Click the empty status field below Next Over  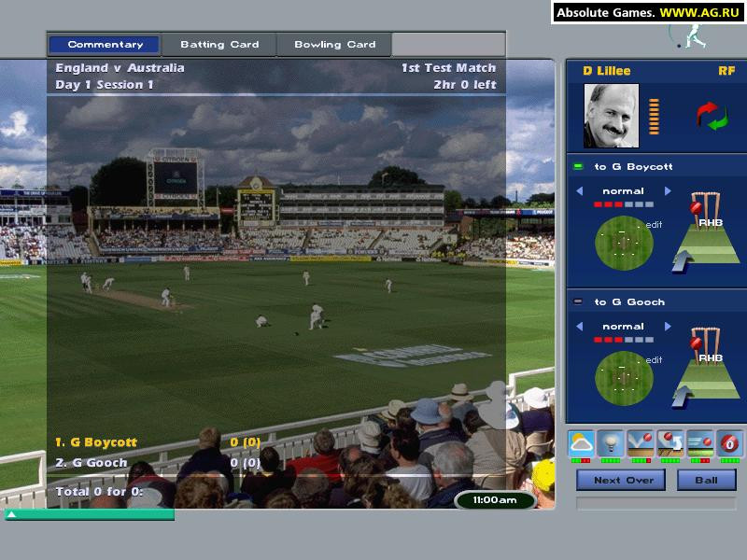tap(656, 503)
